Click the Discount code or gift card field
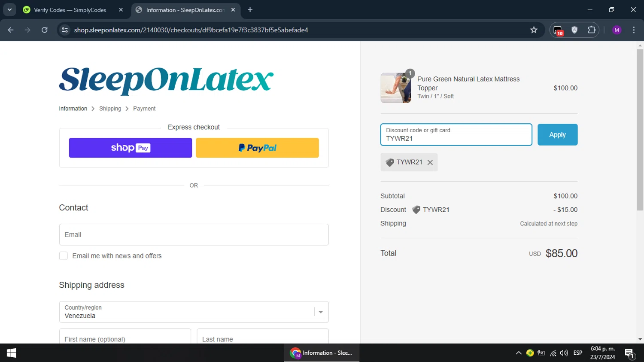Image resolution: width=644 pixels, height=362 pixels. (456, 134)
